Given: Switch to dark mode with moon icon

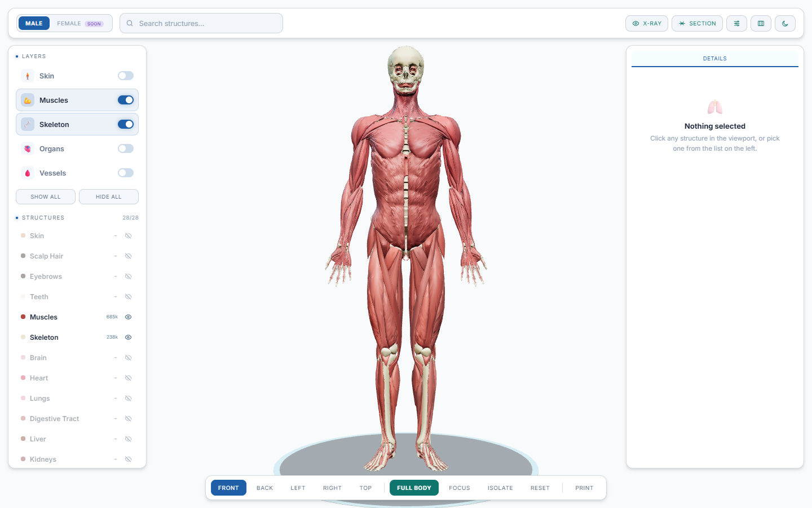Looking at the screenshot, I should click(x=785, y=23).
